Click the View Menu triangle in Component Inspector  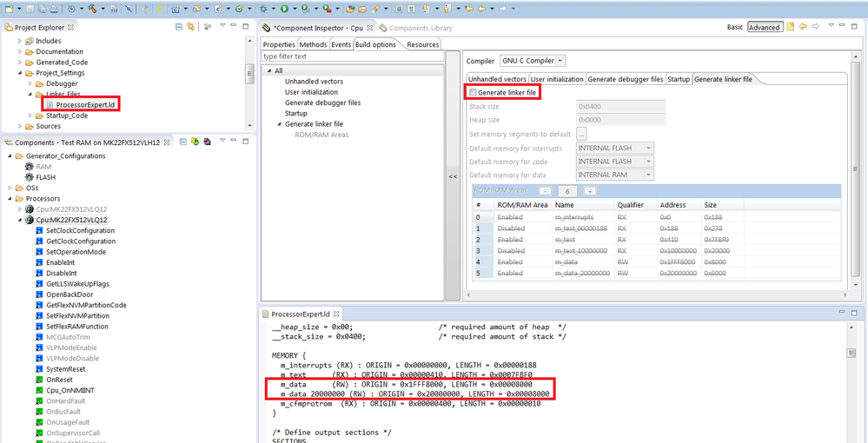click(831, 25)
